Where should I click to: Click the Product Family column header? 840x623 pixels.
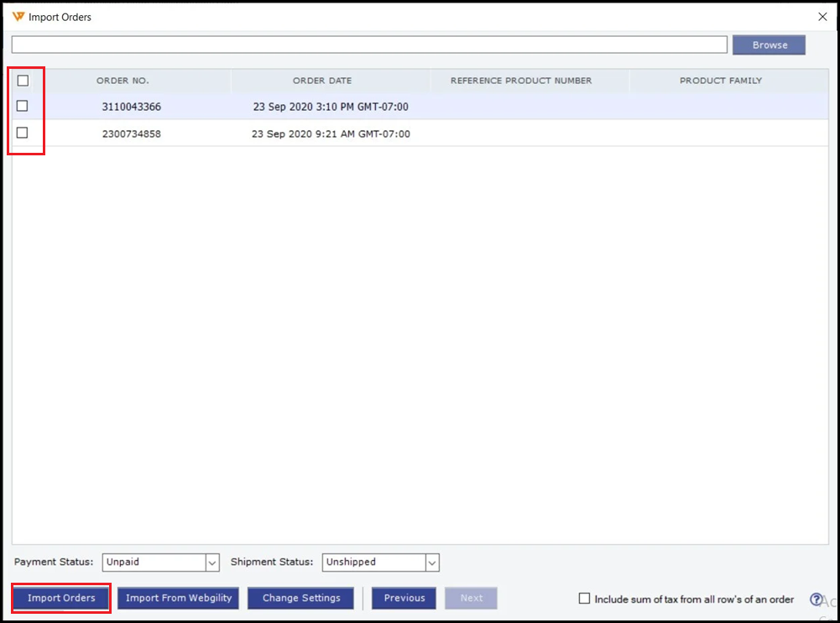tap(721, 81)
